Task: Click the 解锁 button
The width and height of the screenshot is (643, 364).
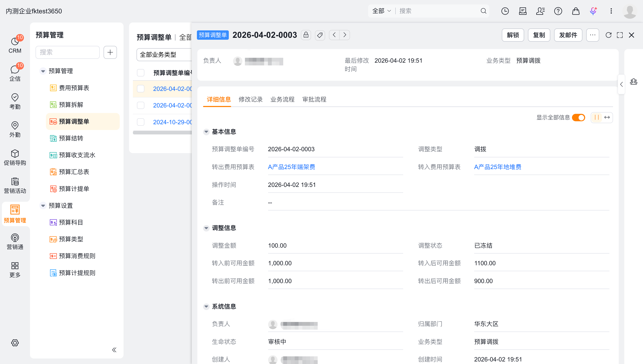Action: coord(513,35)
